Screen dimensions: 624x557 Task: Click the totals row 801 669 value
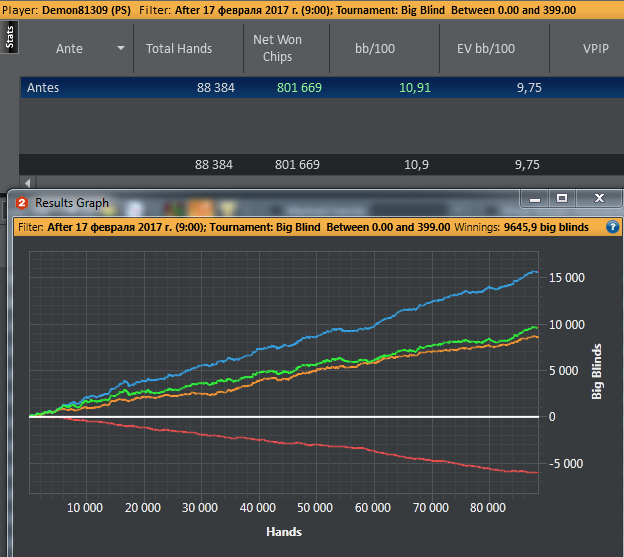297,165
